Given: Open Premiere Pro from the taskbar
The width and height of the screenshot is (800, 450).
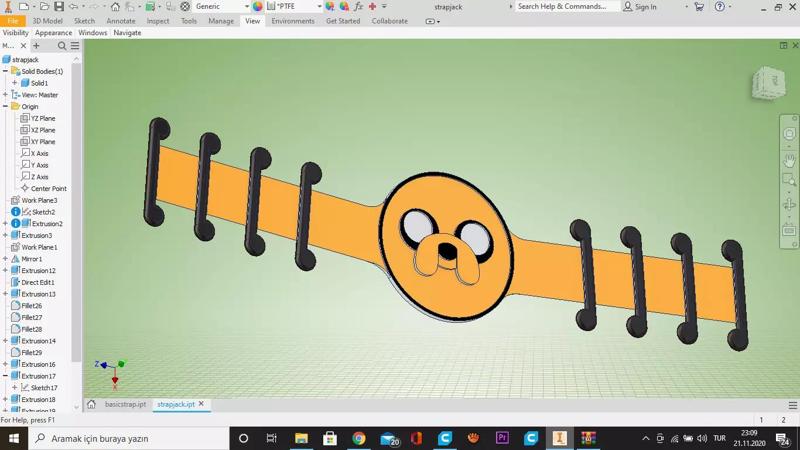Looking at the screenshot, I should point(502,438).
